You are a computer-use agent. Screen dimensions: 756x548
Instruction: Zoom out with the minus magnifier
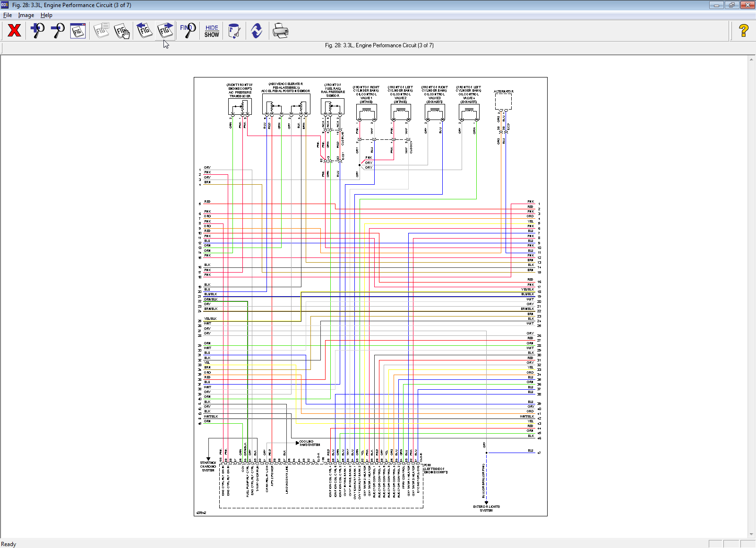click(x=58, y=31)
